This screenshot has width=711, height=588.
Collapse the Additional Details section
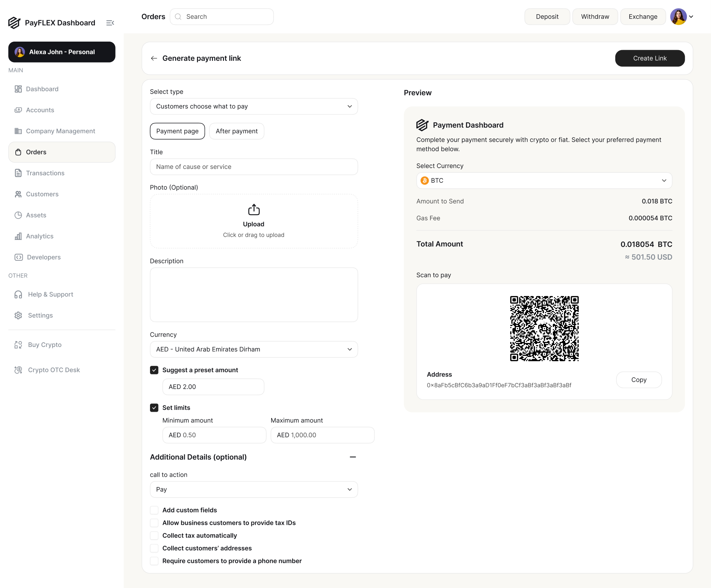353,457
